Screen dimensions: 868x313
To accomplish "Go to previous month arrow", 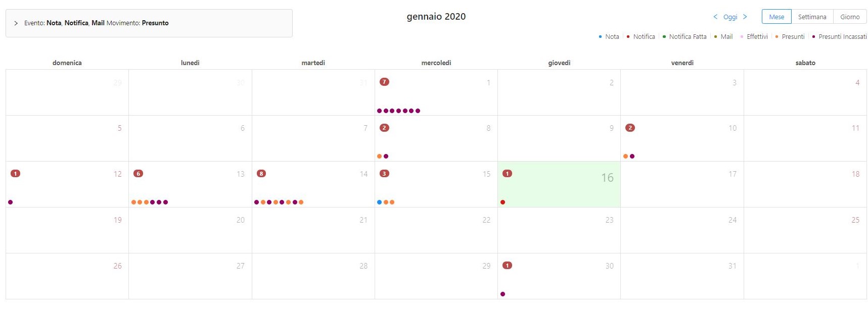I will coord(715,17).
